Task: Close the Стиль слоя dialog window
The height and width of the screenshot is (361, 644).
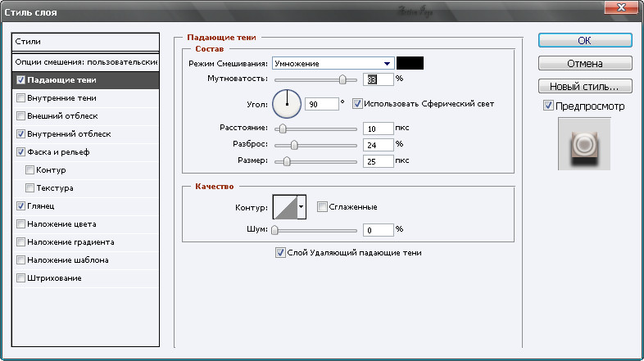Action: 629,11
